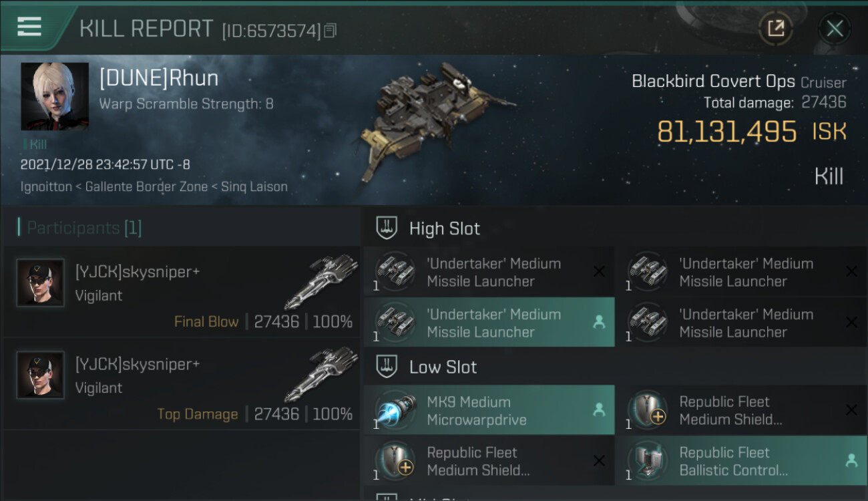Copy the kill report ID
The image size is (868, 501).
click(x=330, y=31)
